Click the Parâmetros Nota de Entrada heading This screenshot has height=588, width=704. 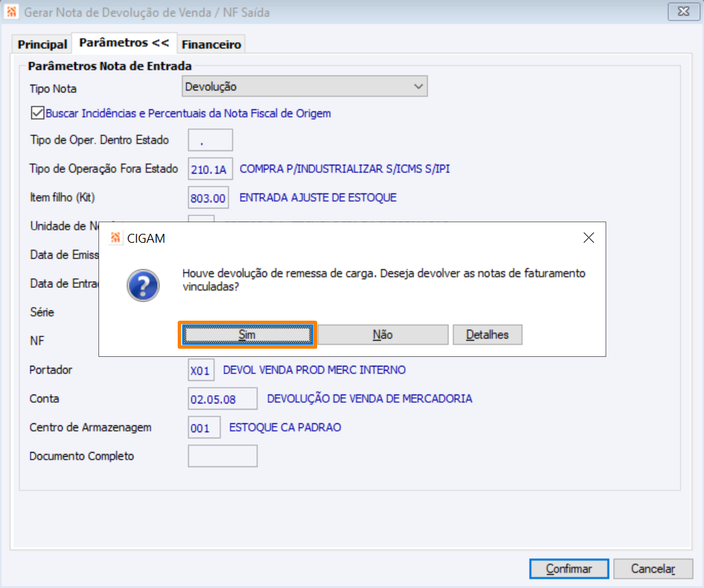(109, 66)
